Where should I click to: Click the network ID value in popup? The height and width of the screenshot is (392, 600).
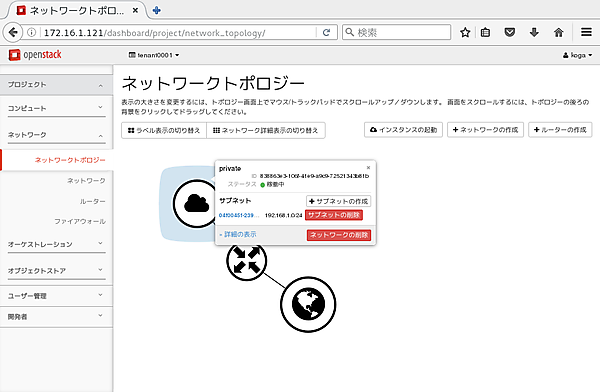314,176
